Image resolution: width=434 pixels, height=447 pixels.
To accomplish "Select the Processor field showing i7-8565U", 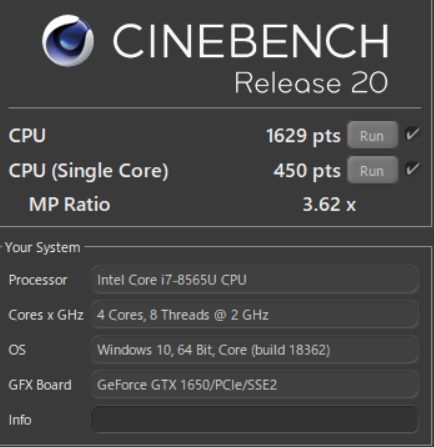I will coord(255,279).
